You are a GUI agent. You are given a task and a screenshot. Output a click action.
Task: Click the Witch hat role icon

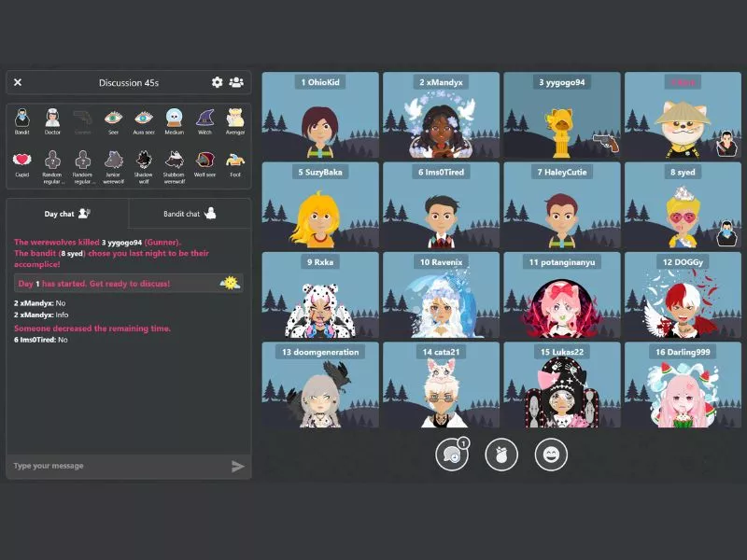tap(204, 118)
